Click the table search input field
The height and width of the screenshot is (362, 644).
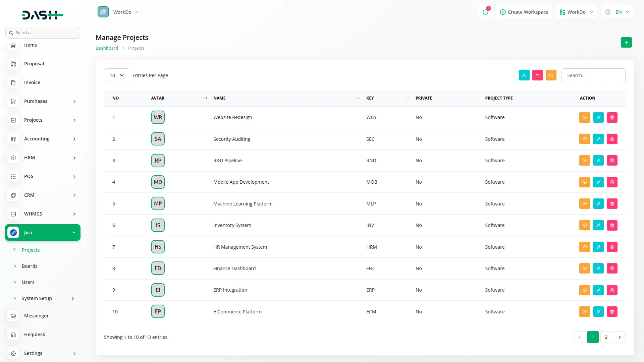coord(593,75)
